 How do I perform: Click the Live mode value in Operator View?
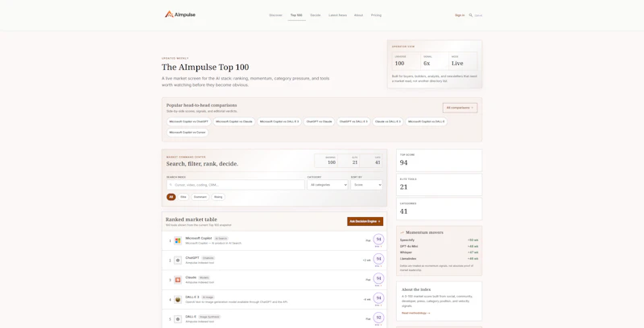[457, 64]
